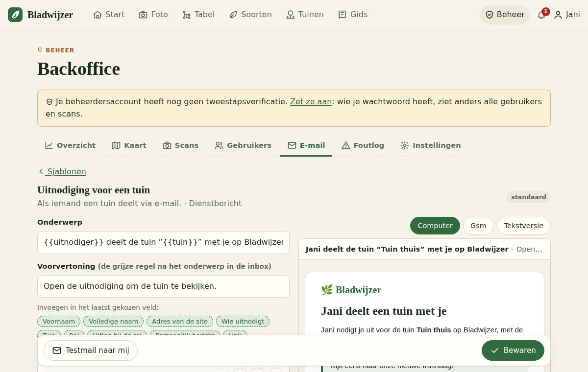Click the 'Zet ze aan' link

point(311,101)
